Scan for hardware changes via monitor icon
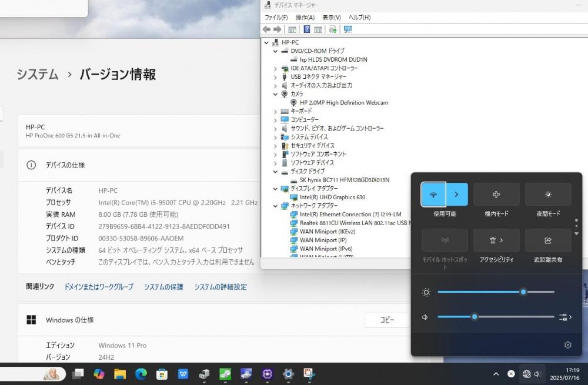Screen dimensions: 588x385 tap(348, 29)
